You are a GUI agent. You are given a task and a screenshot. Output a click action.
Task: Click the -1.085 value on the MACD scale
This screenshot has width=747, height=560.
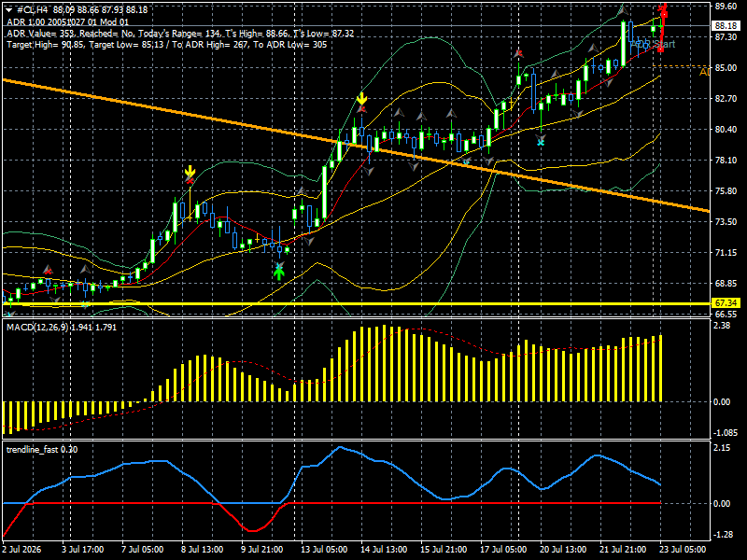click(x=726, y=433)
